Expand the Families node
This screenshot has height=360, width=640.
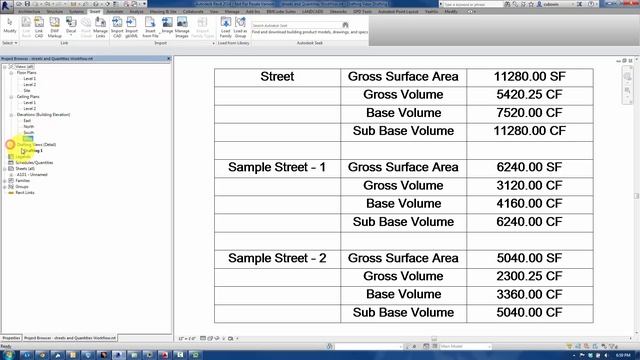pyautogui.click(x=5, y=180)
